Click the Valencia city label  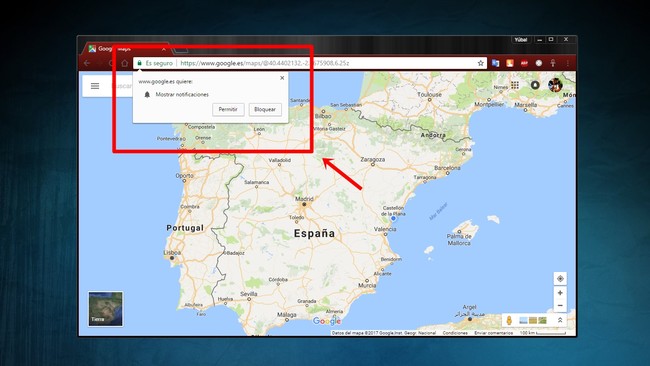pyautogui.click(x=385, y=229)
